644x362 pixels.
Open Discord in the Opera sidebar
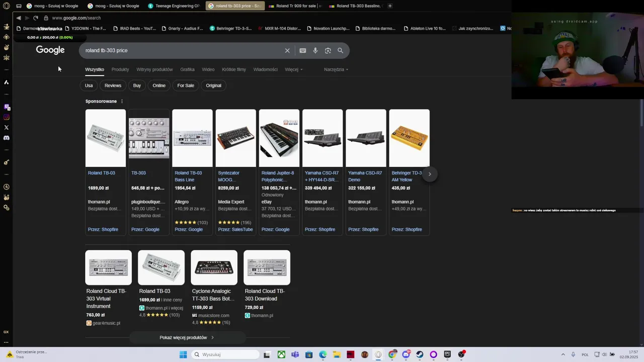(6, 138)
